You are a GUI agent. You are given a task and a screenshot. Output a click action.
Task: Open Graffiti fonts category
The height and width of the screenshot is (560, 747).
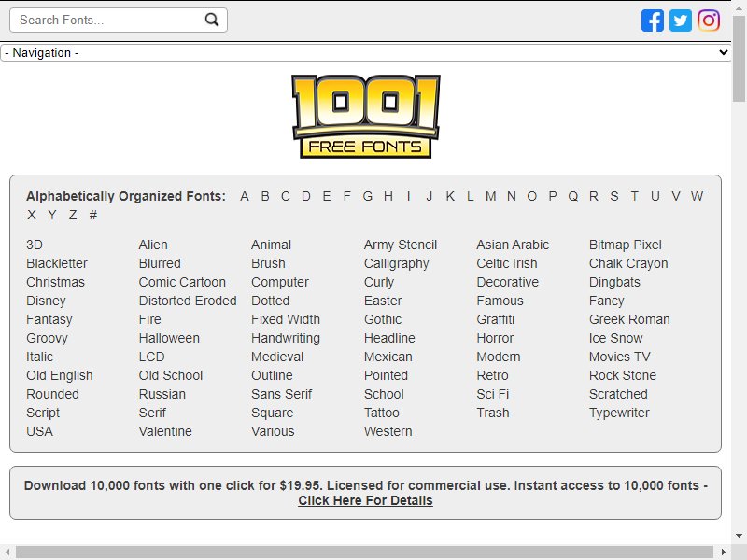496,319
